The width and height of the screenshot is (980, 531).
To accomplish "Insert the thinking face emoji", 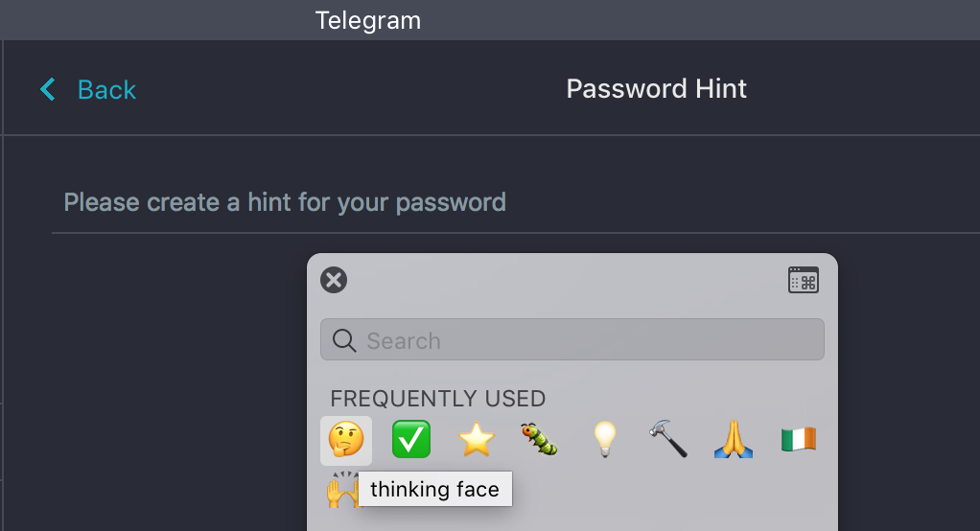I will click(x=346, y=440).
